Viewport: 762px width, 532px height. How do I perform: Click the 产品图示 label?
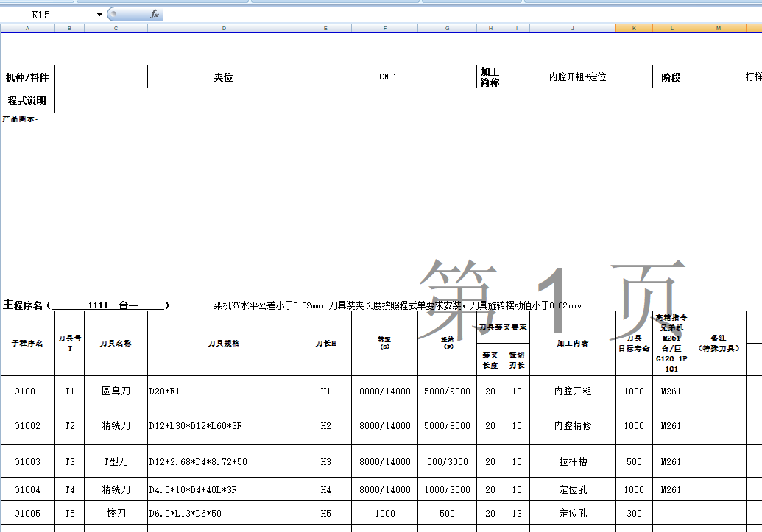coord(21,119)
